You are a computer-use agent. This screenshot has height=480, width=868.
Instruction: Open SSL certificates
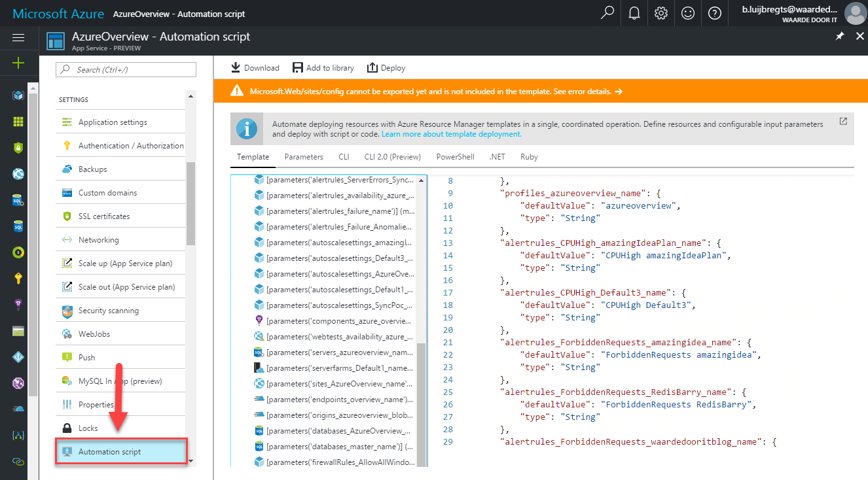coord(120,216)
